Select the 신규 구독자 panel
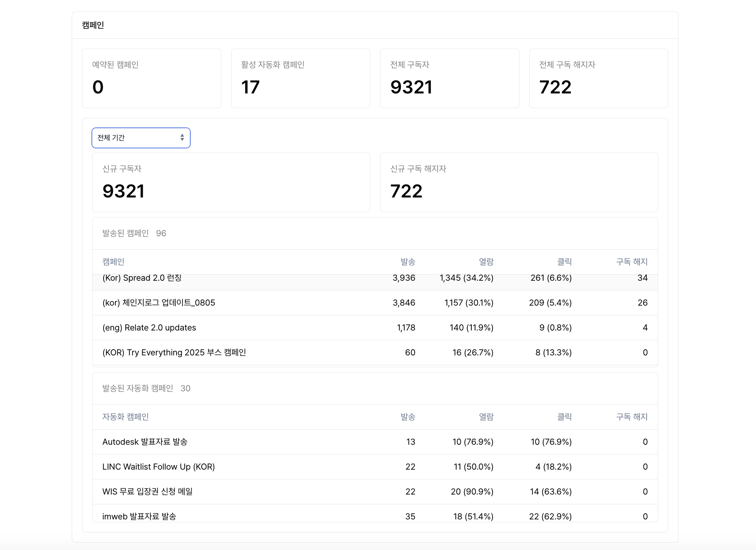756x550 pixels. pyautogui.click(x=231, y=182)
